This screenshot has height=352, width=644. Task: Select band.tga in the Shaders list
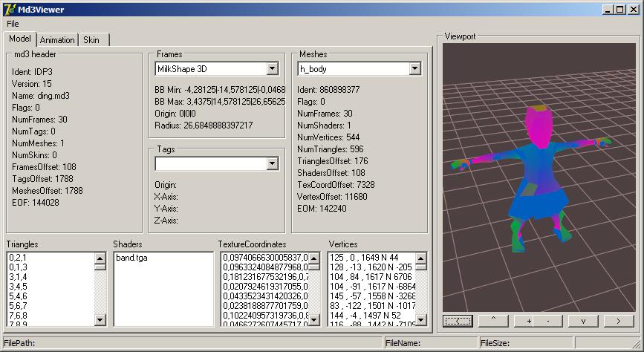click(x=132, y=258)
